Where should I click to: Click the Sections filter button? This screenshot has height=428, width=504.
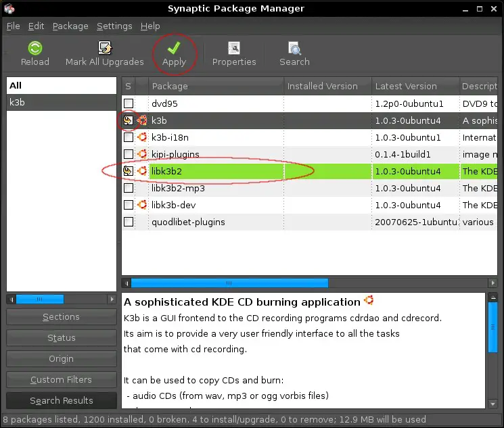(62, 317)
